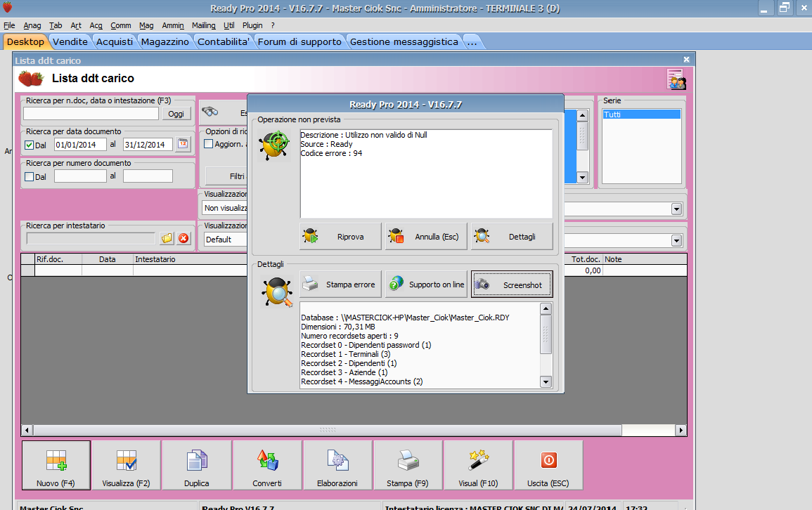Viewport: 812px width, 510px height.
Task: Duplicate the document with Duplica
Action: pos(197,465)
